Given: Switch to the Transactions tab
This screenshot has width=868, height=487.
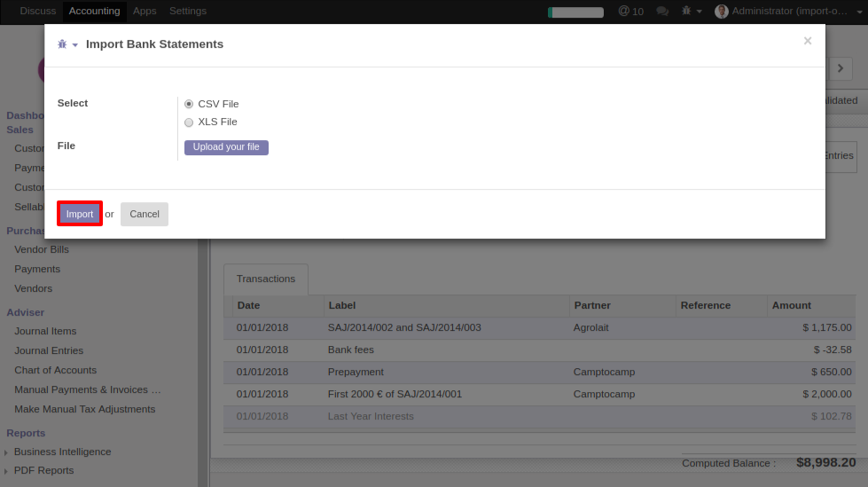Looking at the screenshot, I should coord(266,279).
